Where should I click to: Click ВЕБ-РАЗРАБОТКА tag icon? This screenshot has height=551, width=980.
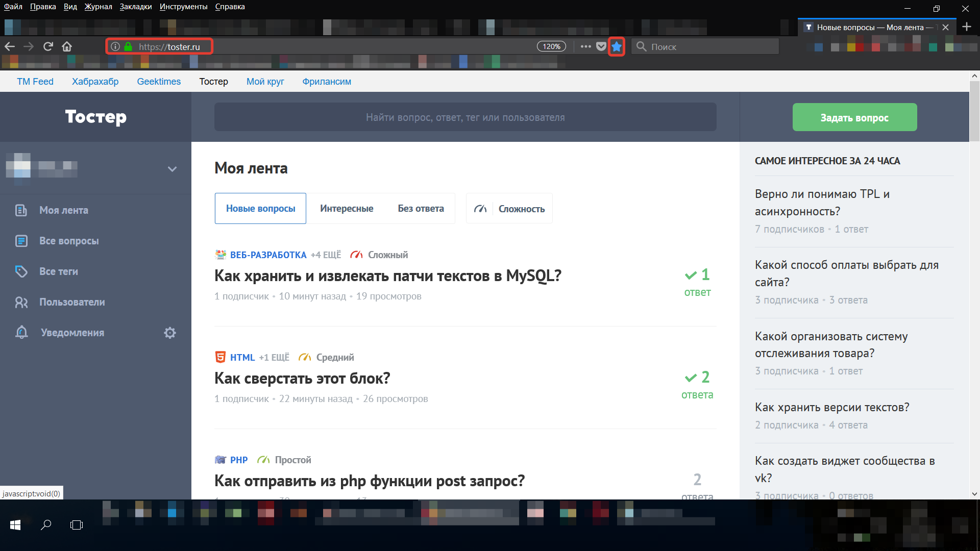pyautogui.click(x=220, y=255)
